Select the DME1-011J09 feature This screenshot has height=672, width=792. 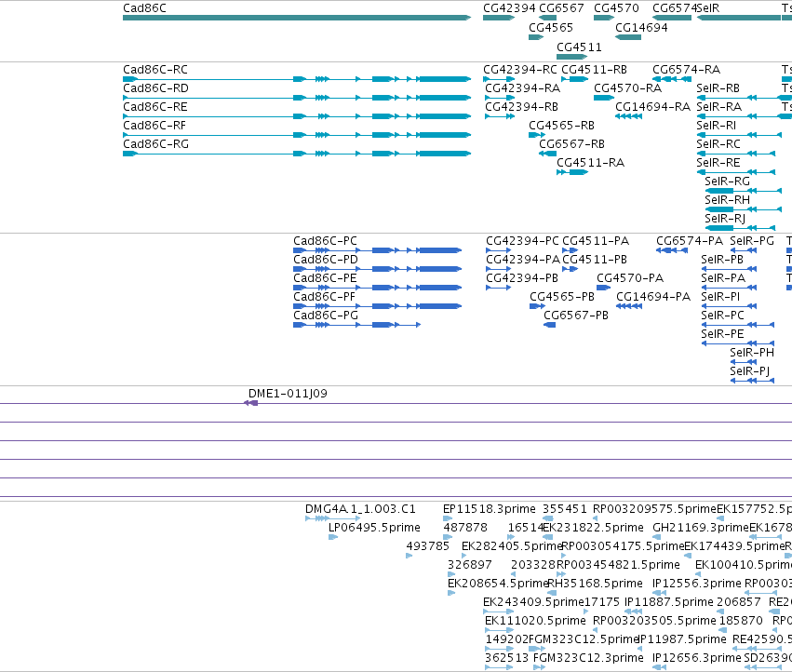(251, 403)
